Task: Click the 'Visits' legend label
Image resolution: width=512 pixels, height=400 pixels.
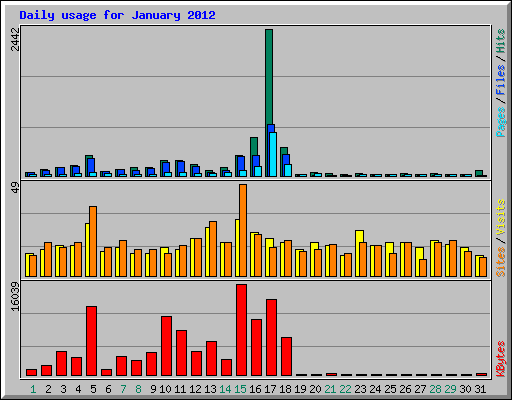Action: 500,217
